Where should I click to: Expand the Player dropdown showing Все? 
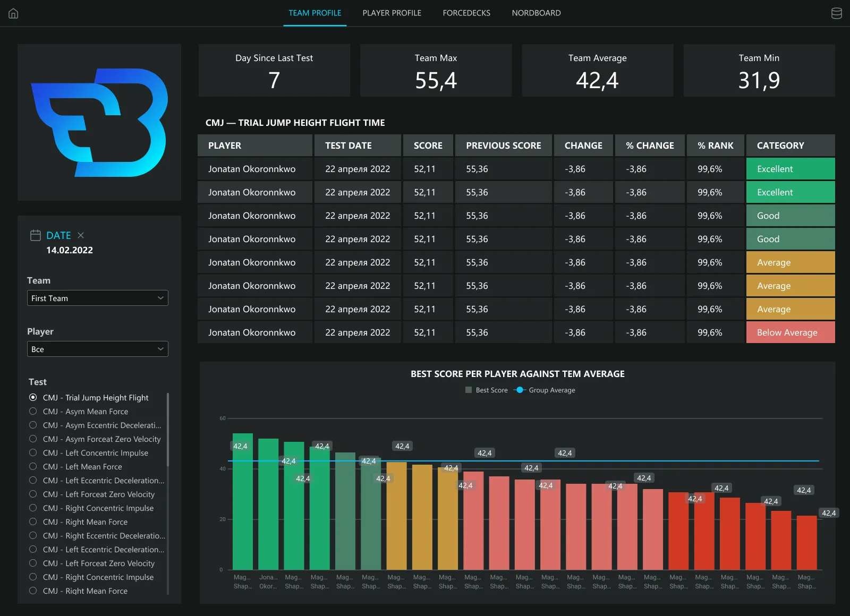[x=98, y=349]
